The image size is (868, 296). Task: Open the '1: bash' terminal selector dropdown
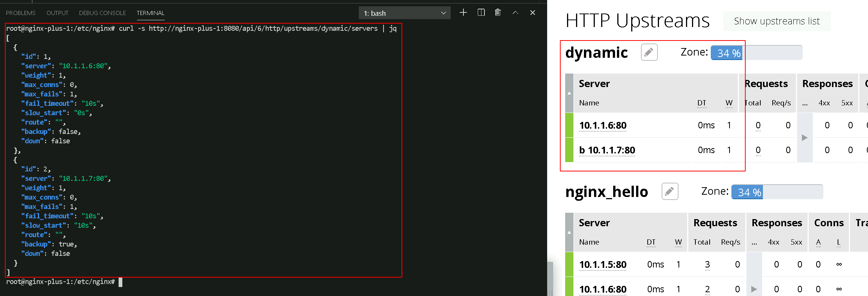tap(405, 13)
